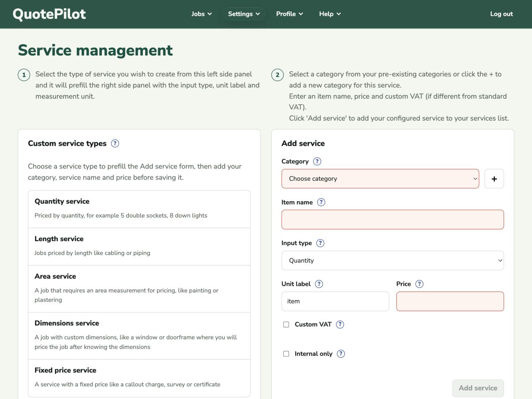Go to QuotePilot home logo

[49, 14]
